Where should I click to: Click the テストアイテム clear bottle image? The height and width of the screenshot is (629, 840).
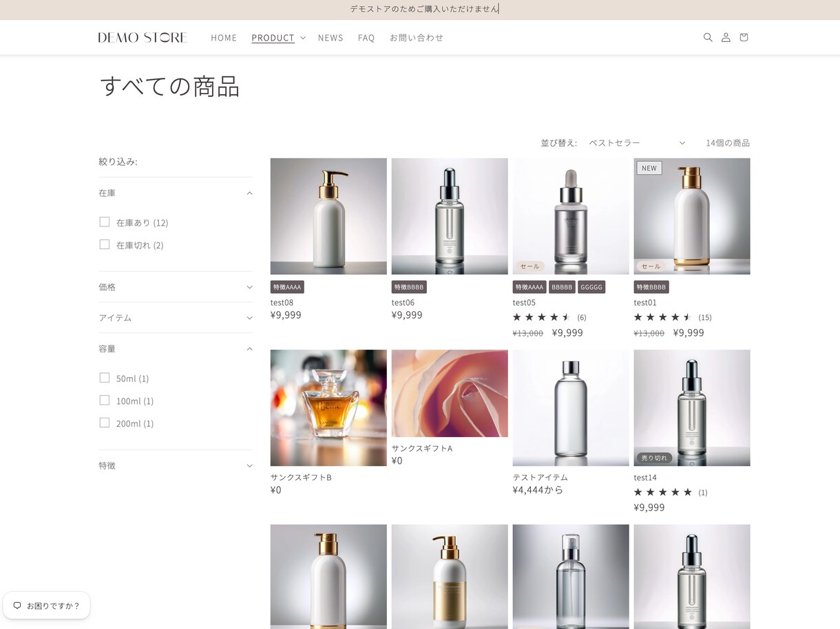571,407
